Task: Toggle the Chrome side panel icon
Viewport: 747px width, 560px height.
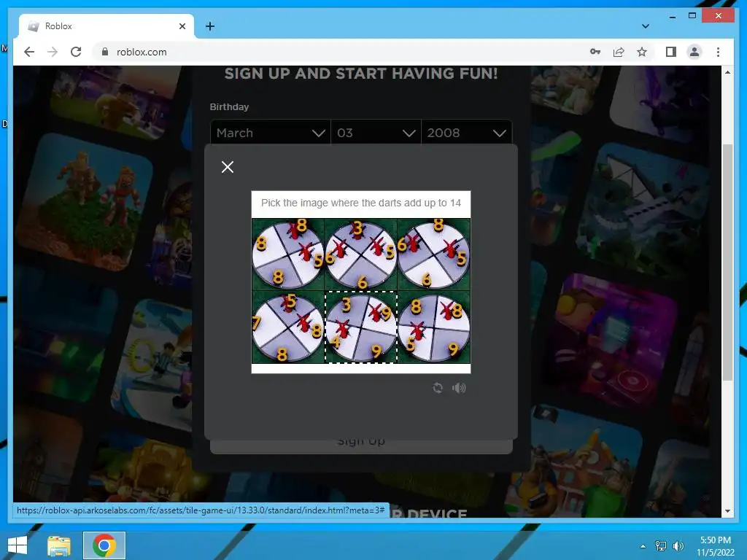Action: (x=671, y=52)
